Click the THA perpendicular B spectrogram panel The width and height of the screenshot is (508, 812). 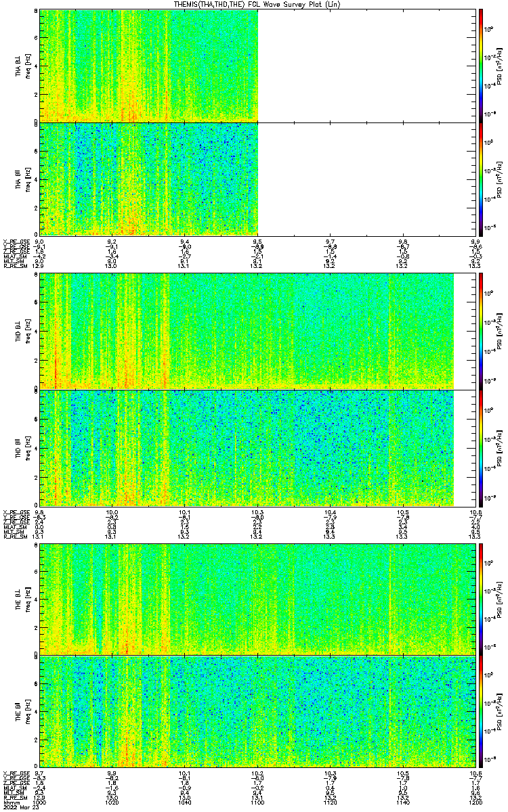tap(148, 66)
